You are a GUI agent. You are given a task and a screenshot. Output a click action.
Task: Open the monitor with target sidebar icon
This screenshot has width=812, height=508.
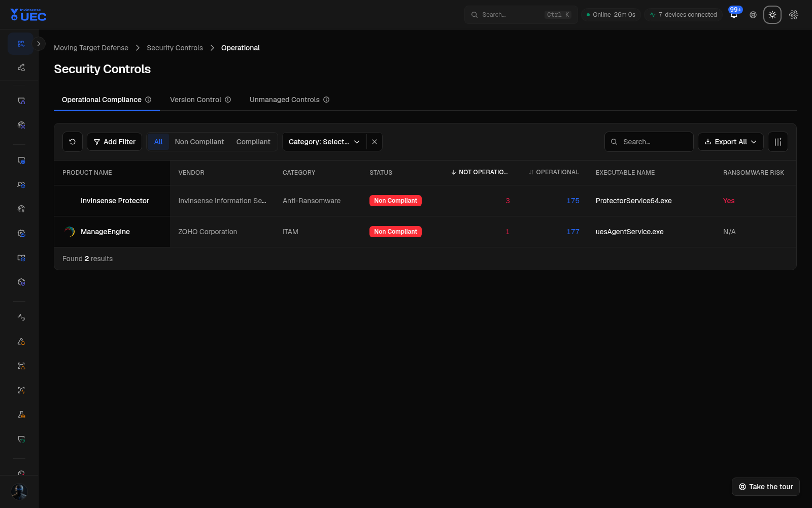(21, 160)
